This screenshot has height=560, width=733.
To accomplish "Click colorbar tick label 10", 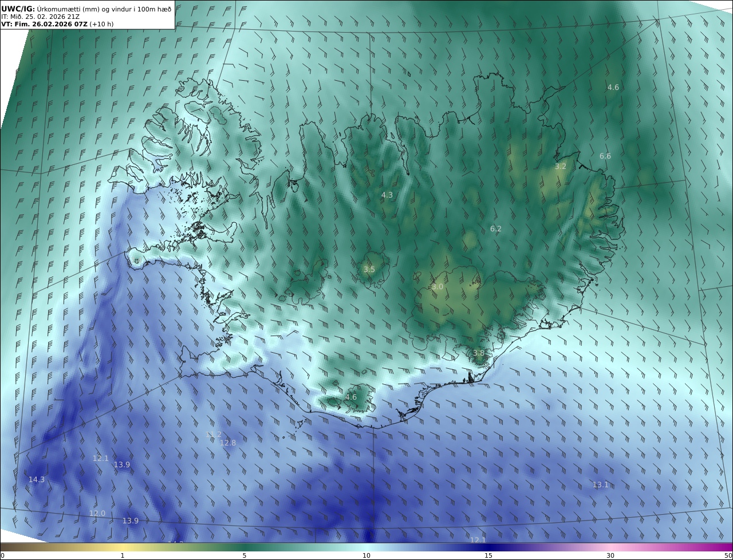I will (366, 555).
